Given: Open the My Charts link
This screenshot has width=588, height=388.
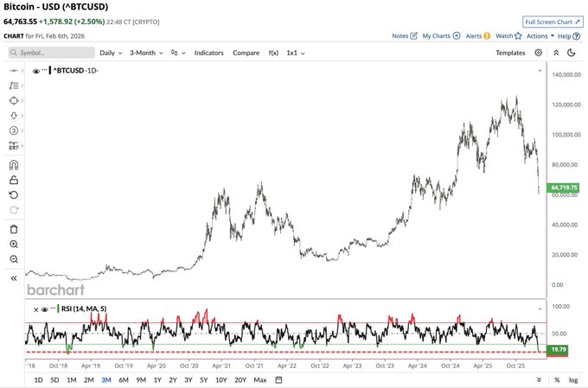Looking at the screenshot, I should 441,36.
